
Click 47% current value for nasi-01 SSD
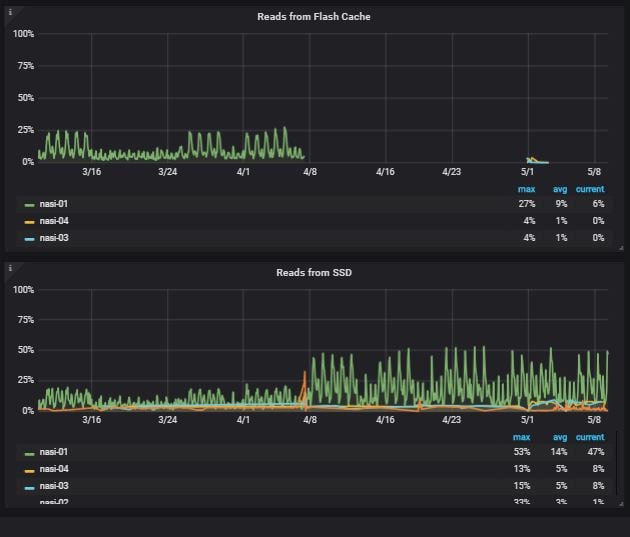pos(596,452)
